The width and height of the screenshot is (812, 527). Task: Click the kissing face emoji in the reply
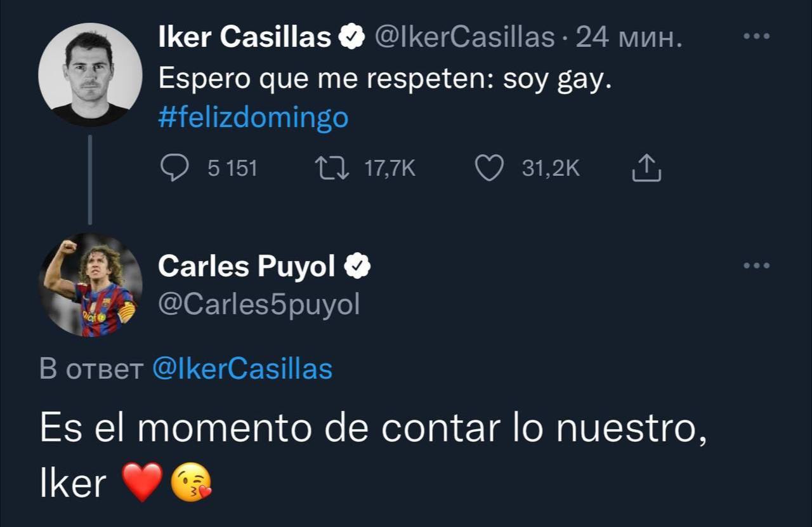(x=191, y=483)
